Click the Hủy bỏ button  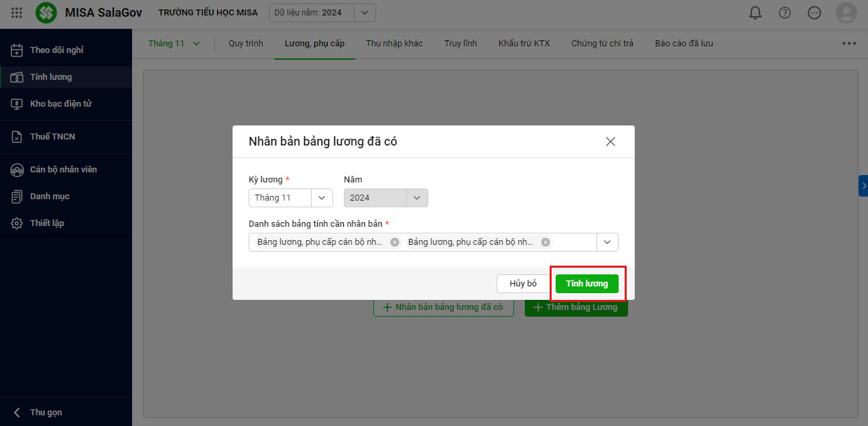pyautogui.click(x=523, y=284)
